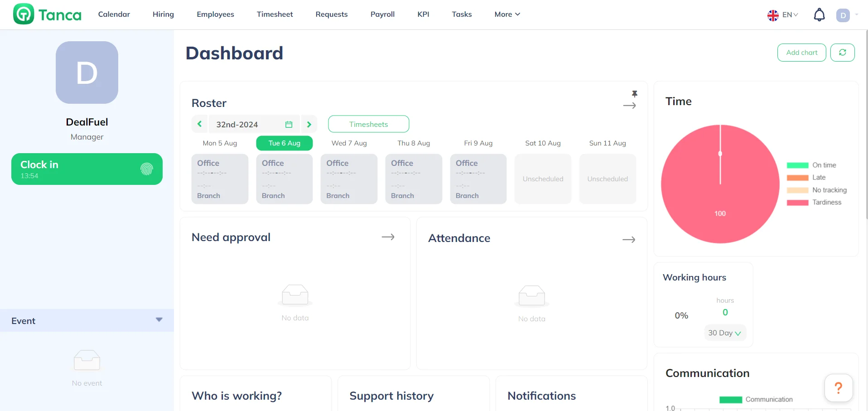868x411 pixels.
Task: Click the fingerprint icon on Clock in
Action: click(146, 169)
